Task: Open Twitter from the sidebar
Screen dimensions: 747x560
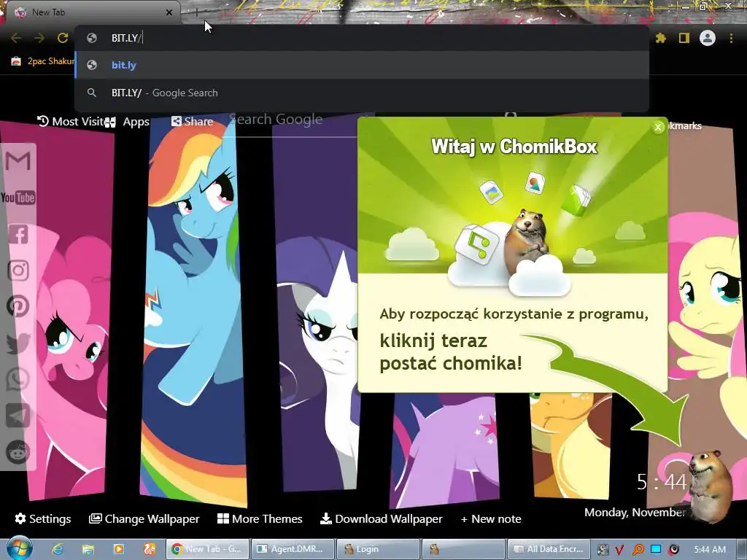Action: [18, 343]
